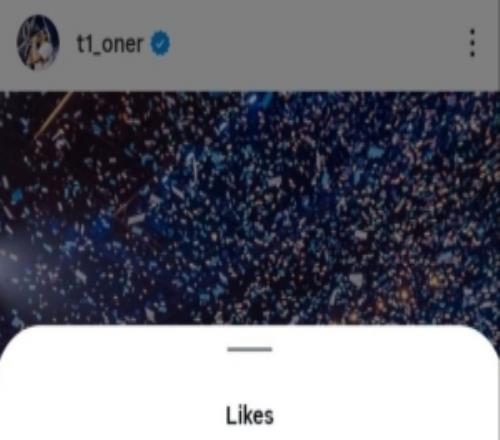Tap the confetti post photo

click(x=250, y=208)
